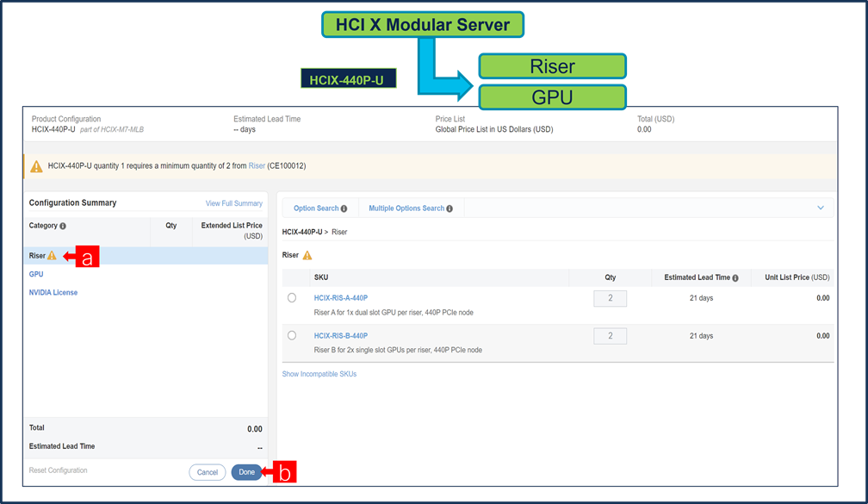Image resolution: width=868 pixels, height=504 pixels.
Task: Select the HCIX-RIS-A-440P radio button
Action: pos(292,298)
